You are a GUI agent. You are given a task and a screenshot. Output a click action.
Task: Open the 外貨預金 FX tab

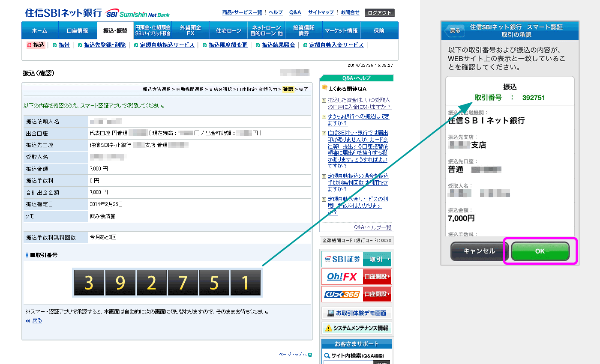tap(191, 31)
